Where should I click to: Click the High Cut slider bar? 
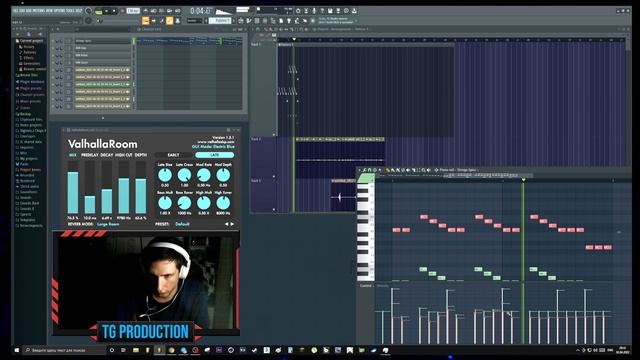point(124,188)
